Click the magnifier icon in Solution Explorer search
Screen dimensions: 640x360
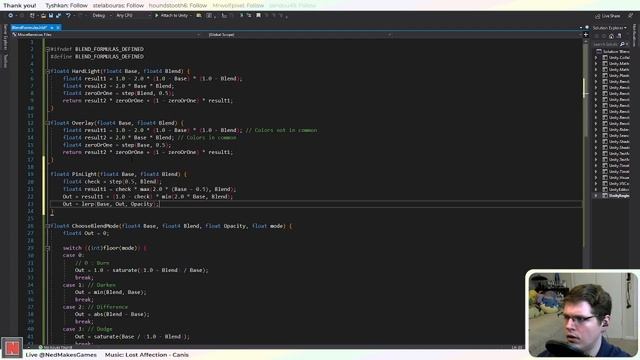(x=622, y=44)
